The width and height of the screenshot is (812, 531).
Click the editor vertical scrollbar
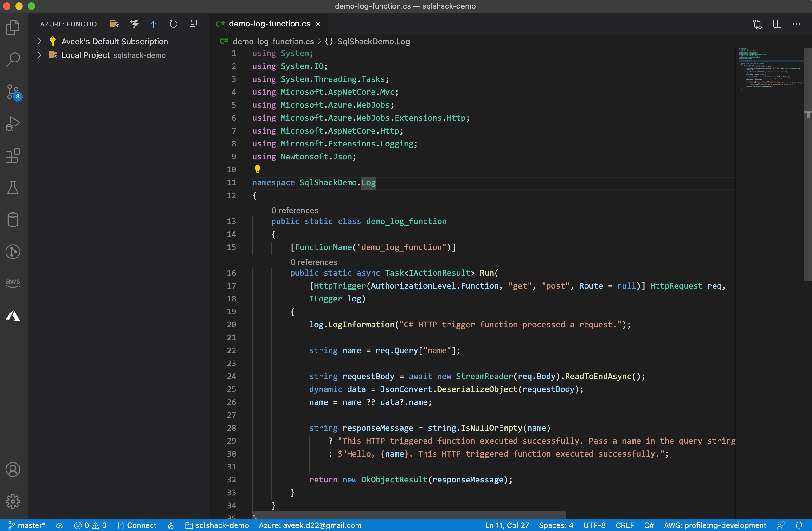pyautogui.click(x=808, y=164)
